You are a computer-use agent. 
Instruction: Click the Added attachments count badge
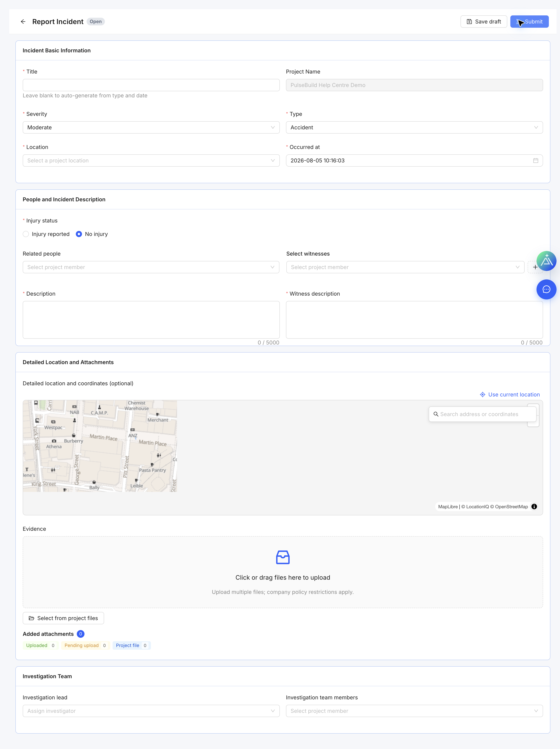pos(81,634)
